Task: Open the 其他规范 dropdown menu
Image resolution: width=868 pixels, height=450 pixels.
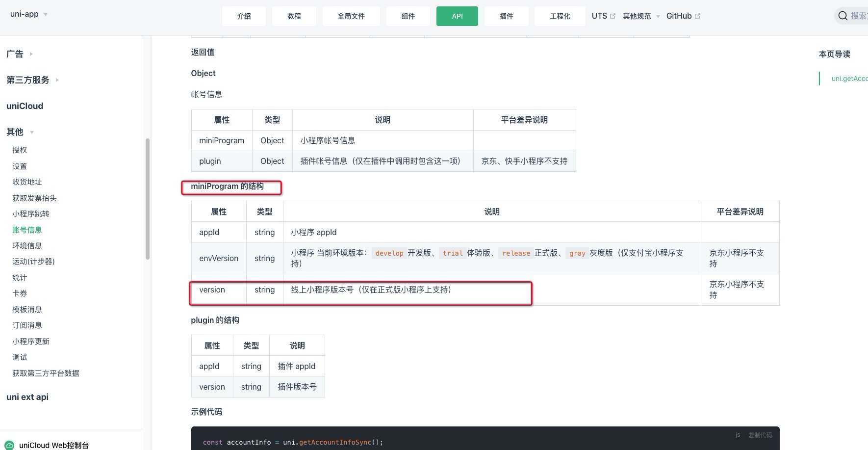Action: (x=641, y=16)
